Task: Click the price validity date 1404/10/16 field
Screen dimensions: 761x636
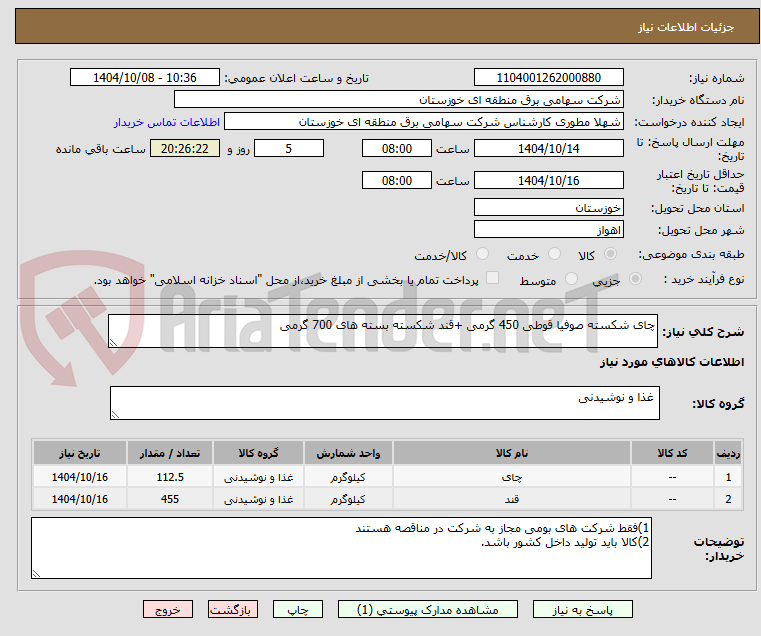Action: click(548, 180)
